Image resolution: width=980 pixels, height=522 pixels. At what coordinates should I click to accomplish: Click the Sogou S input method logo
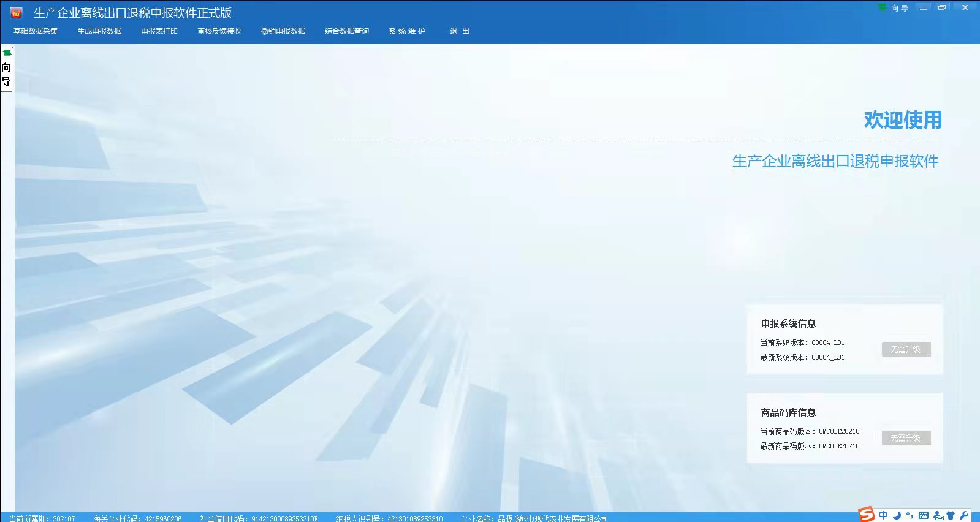(867, 515)
